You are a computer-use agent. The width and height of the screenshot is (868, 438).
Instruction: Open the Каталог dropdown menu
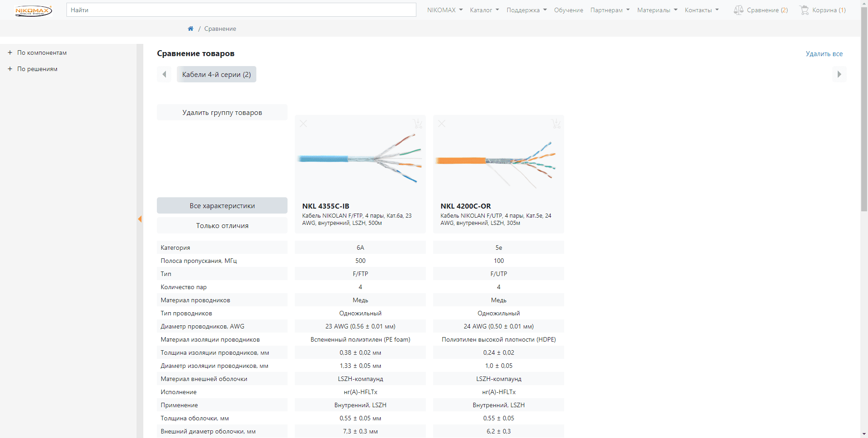(484, 10)
